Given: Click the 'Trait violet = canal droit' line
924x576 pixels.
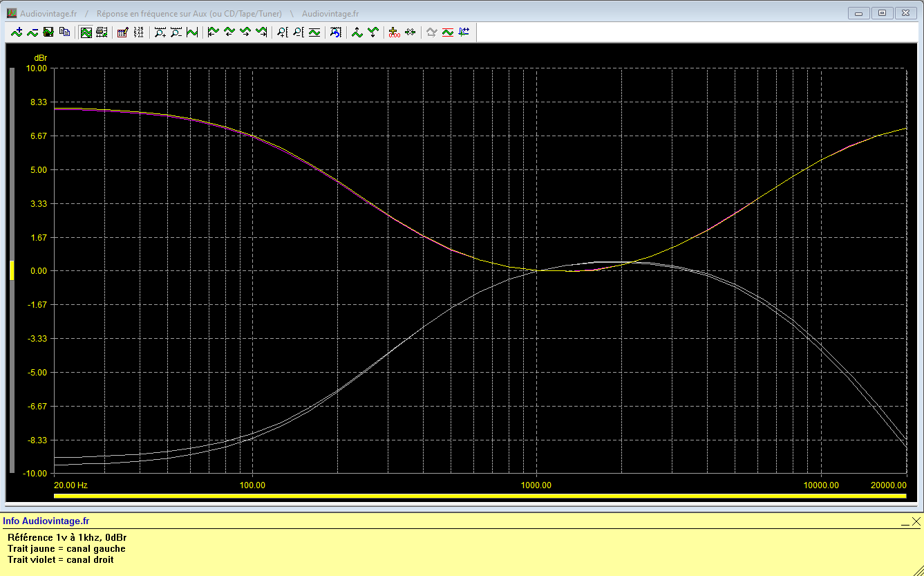Looking at the screenshot, I should (61, 559).
